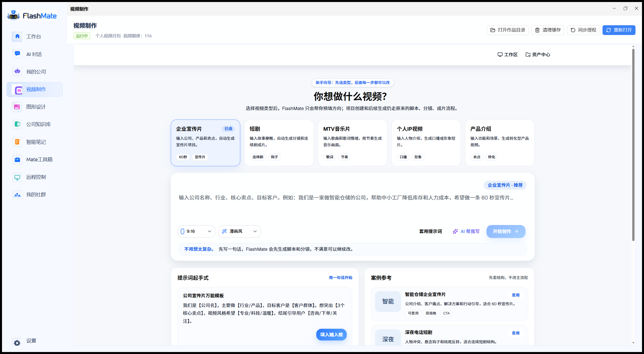
Task: Click the portrait ratio icon beside 9:16
Action: coord(182,231)
